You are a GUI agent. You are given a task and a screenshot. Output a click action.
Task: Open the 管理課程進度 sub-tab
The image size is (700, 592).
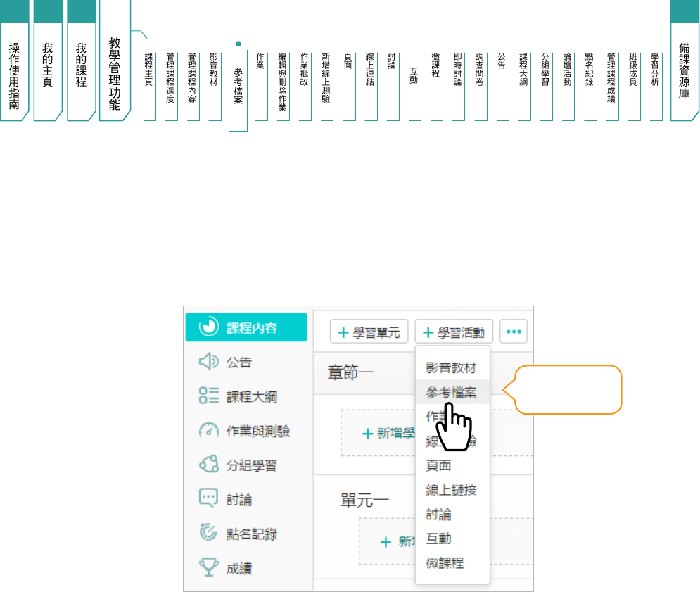click(x=170, y=87)
